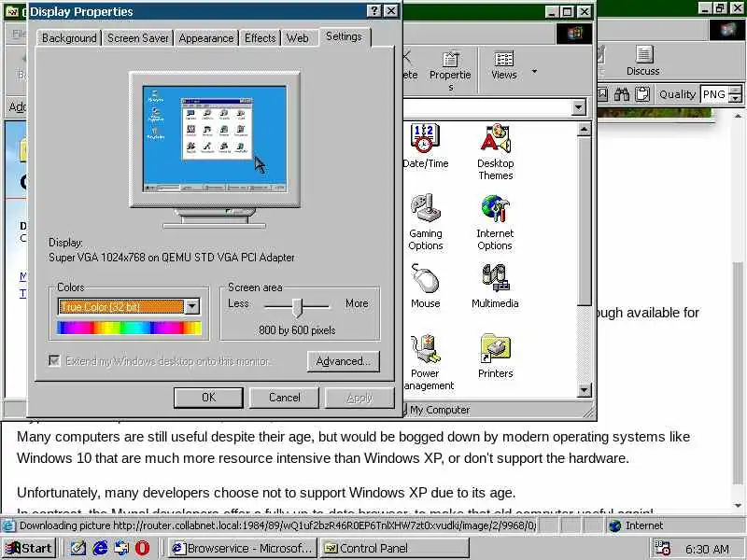Screen dimensions: 747x560
Task: Click the scheduler icon in system tray
Action: (663, 548)
